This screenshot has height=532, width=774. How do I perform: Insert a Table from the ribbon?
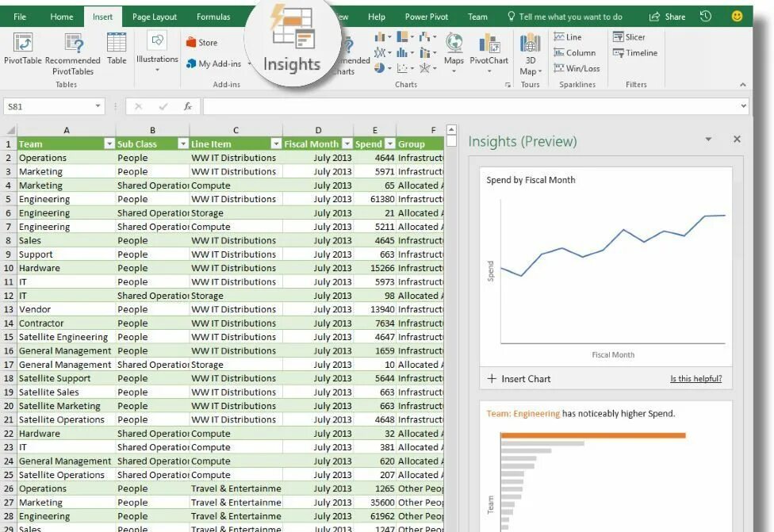[x=117, y=48]
